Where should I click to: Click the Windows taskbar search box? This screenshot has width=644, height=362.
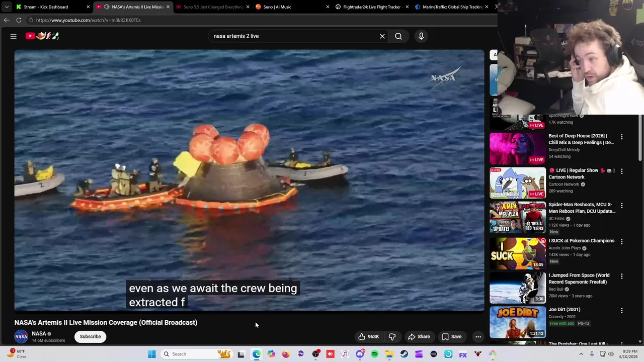pos(196,354)
